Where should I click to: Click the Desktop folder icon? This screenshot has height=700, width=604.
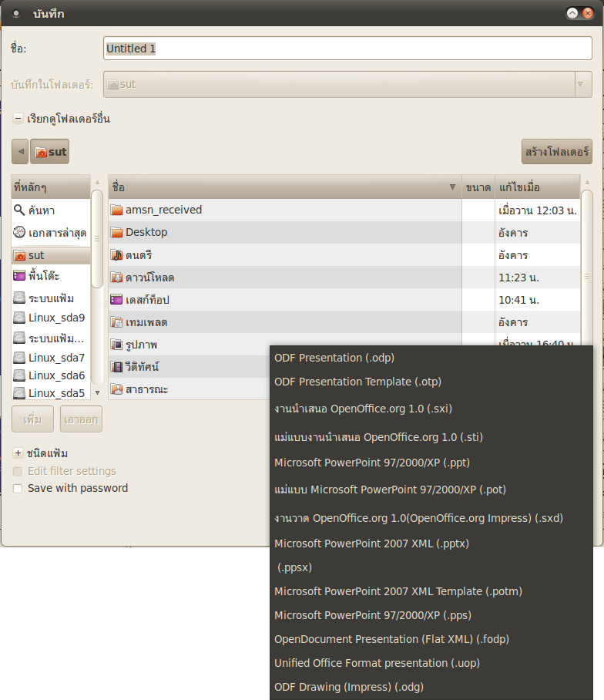point(116,232)
